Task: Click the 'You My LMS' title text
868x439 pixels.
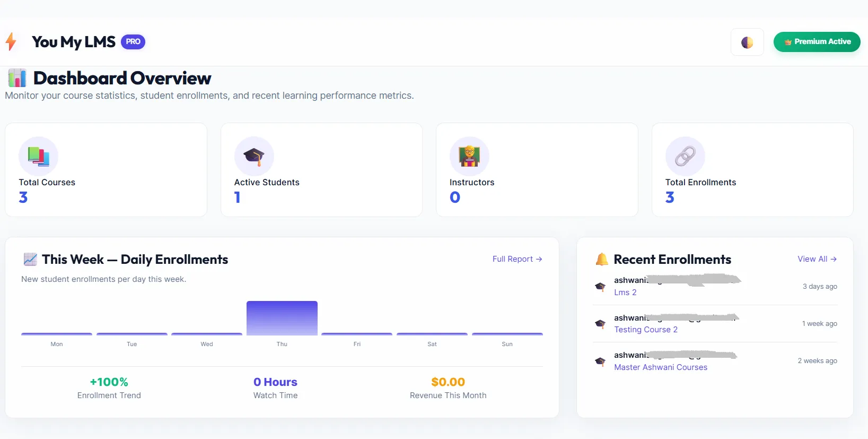Action: click(74, 42)
